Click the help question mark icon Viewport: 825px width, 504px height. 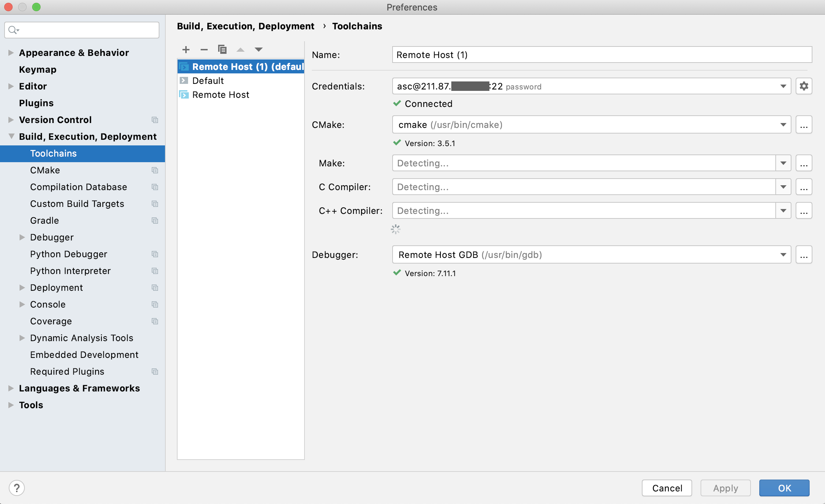[17, 488]
